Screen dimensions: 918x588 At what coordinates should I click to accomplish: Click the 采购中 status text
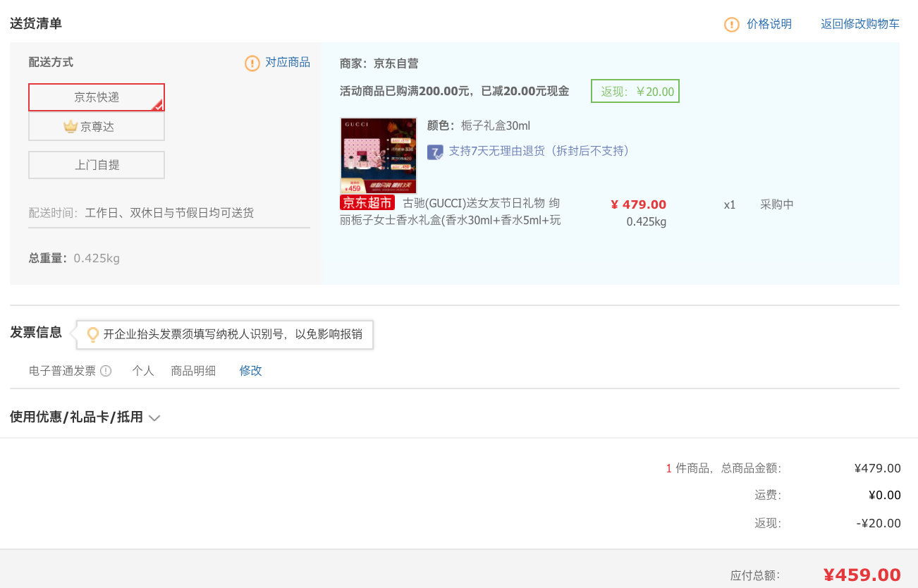777,204
